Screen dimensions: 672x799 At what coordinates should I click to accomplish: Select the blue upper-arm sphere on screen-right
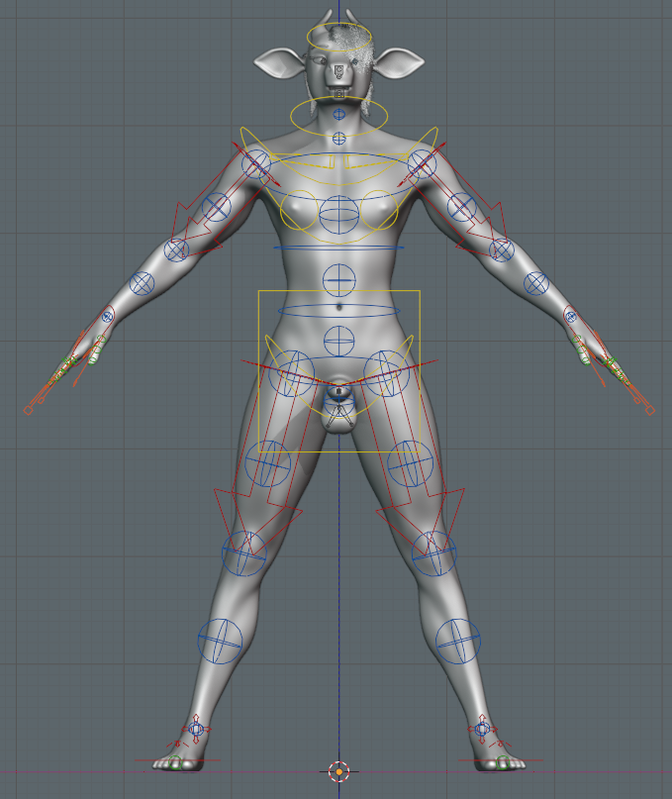(x=462, y=207)
